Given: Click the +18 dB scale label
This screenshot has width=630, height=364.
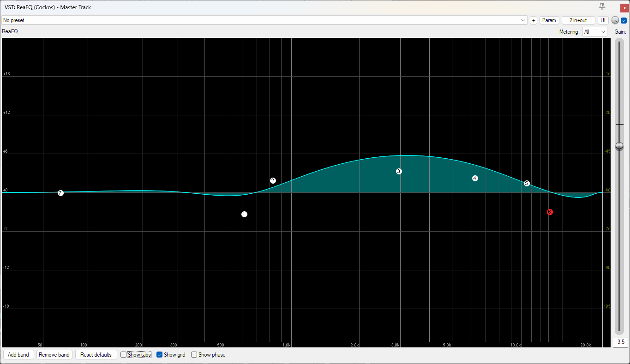Looking at the screenshot, I should 6,74.
